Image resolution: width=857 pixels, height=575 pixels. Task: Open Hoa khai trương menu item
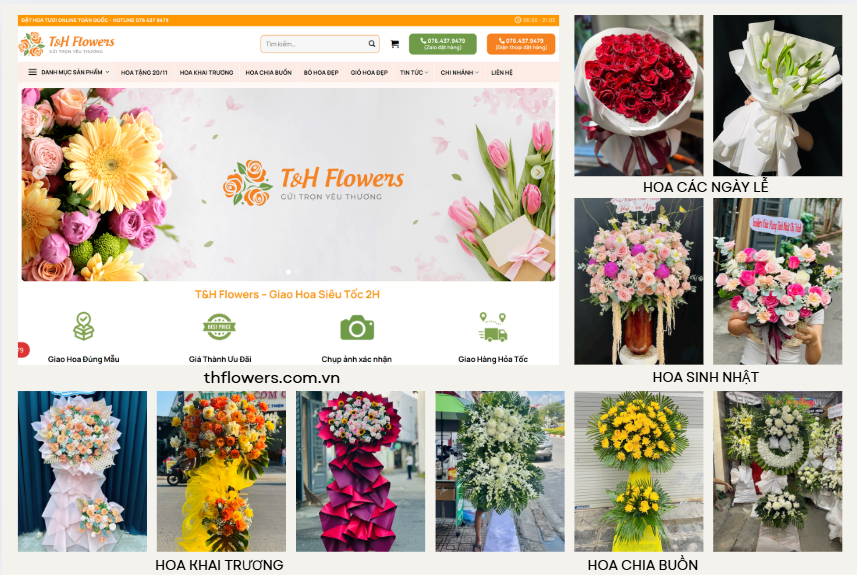(207, 72)
